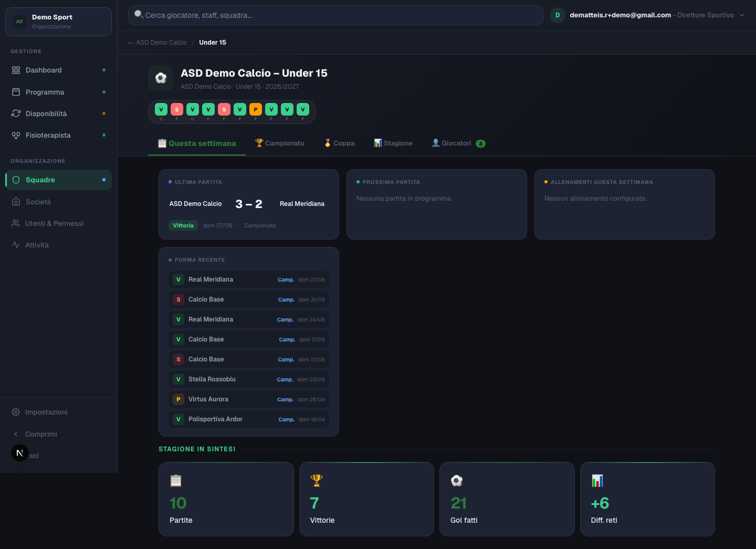Select the Questa settimana tab
Screen dimensions: 756x549
point(197,143)
